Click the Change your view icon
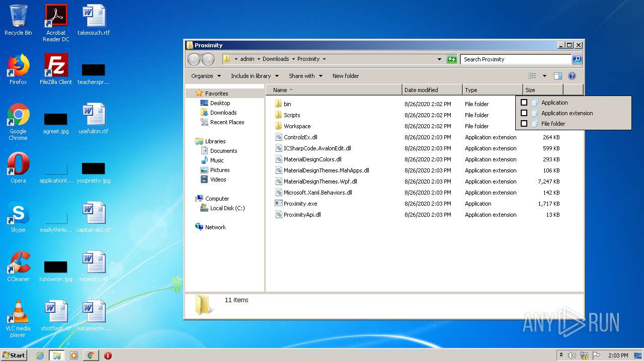Screen dimensions: 644x362 click(532, 76)
